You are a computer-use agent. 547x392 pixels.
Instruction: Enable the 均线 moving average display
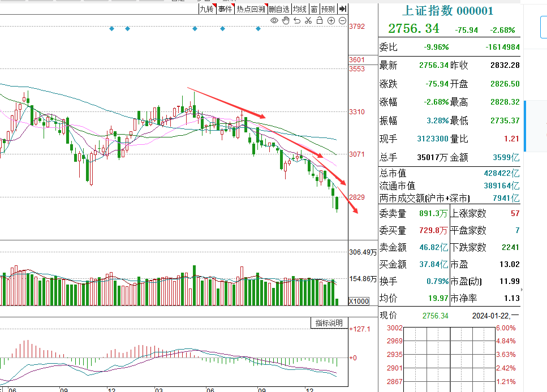click(300, 8)
